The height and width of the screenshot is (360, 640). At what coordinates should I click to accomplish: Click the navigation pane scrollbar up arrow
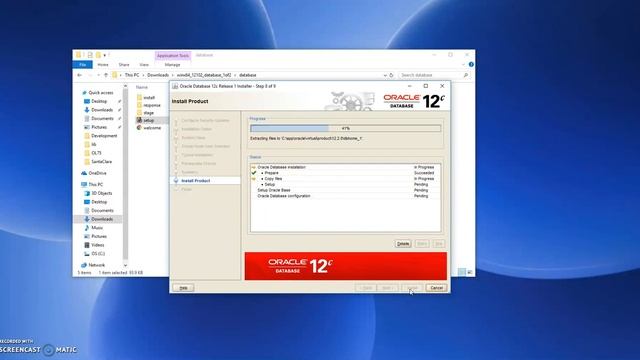click(125, 87)
